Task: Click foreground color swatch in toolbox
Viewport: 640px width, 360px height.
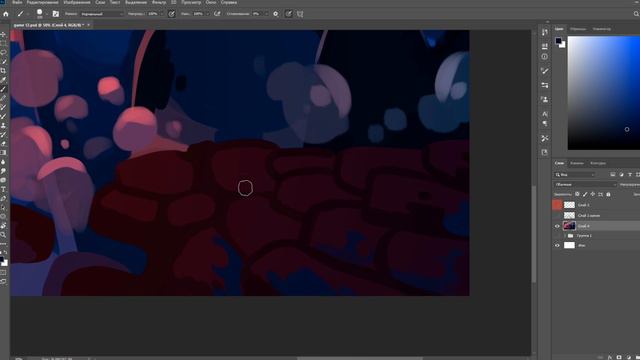Action: pos(2,259)
